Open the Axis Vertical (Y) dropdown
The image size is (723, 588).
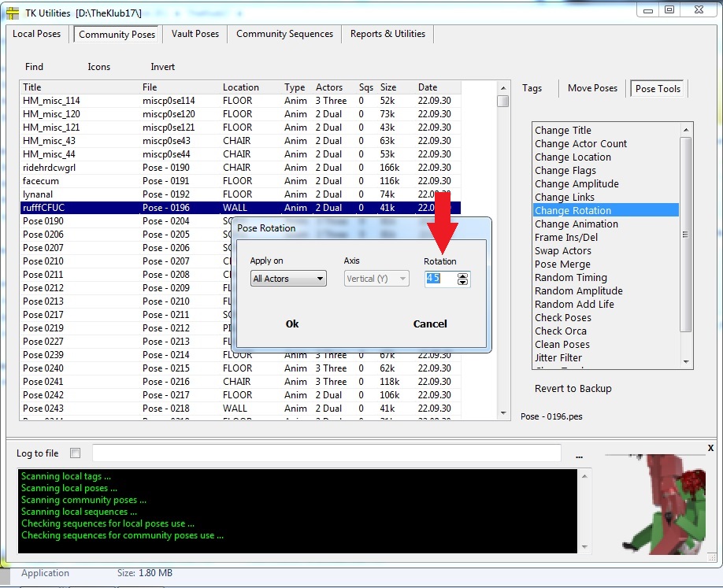tap(376, 279)
